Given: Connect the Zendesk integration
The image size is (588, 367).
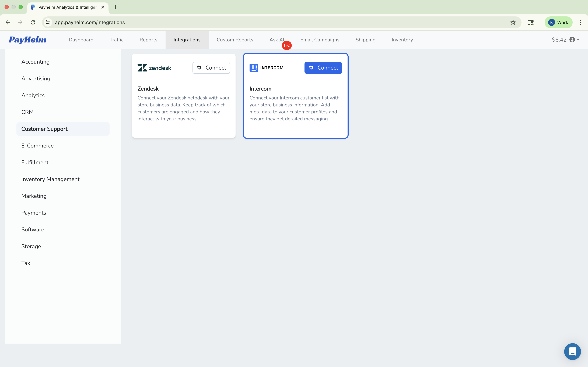Looking at the screenshot, I should 211,68.
